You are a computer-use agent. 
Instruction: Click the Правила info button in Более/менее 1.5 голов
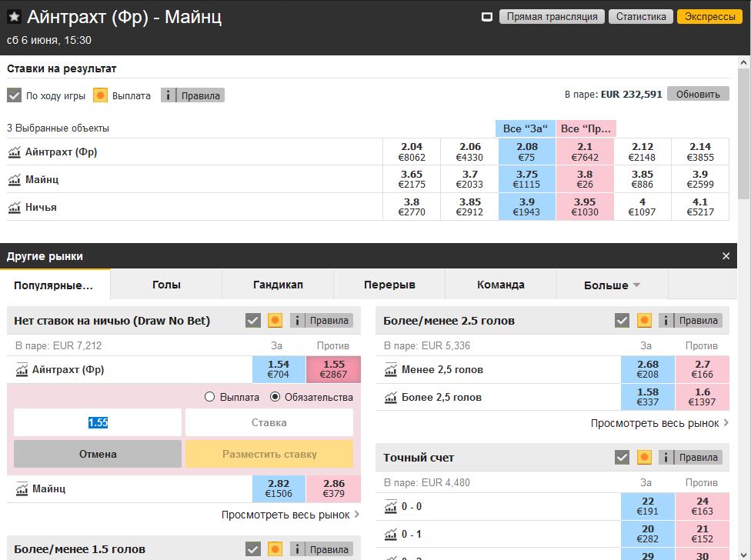click(x=322, y=549)
